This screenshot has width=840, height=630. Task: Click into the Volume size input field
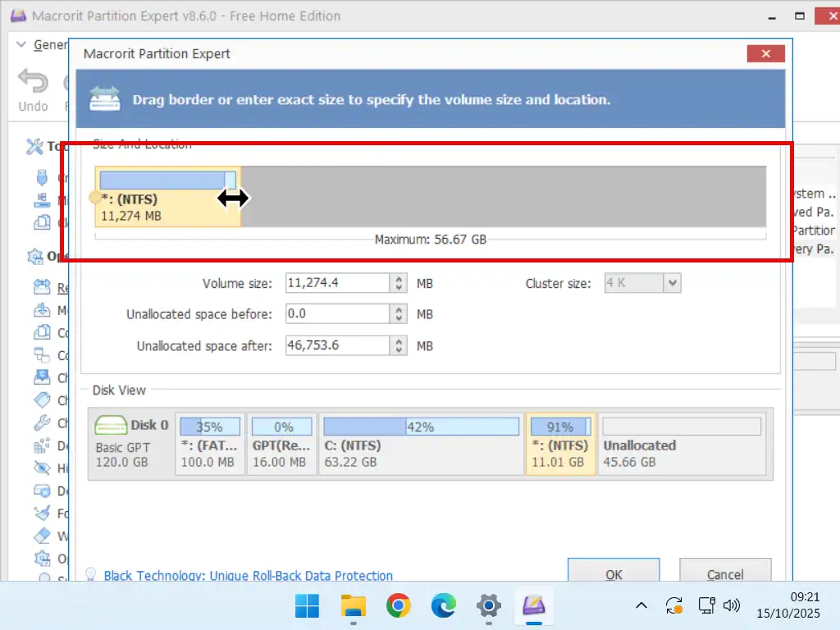click(337, 283)
